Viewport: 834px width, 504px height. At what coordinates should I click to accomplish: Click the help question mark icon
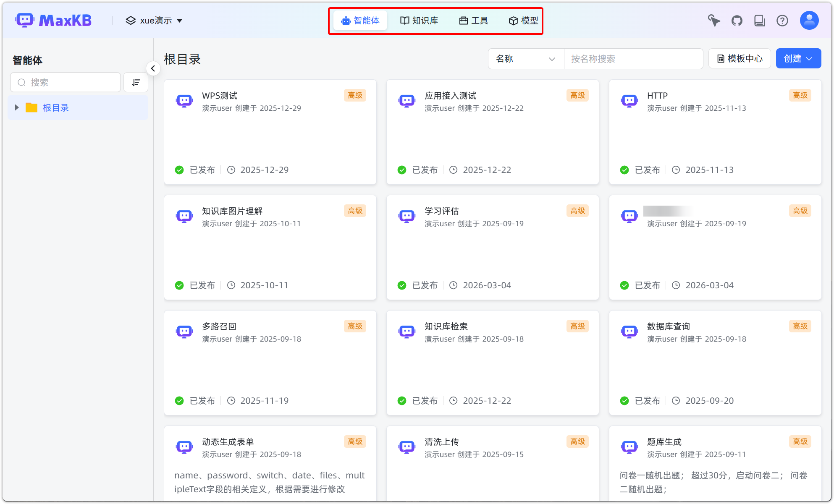782,20
